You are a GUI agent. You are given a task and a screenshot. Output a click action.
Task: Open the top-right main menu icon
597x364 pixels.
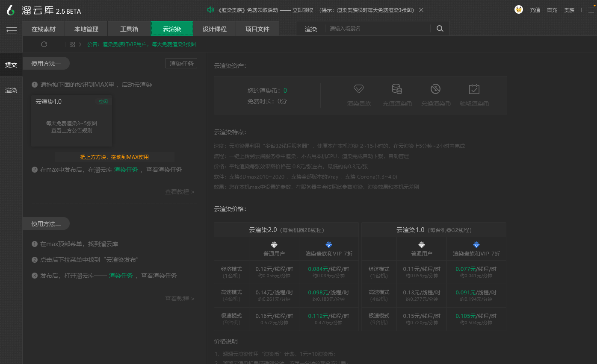tap(591, 10)
